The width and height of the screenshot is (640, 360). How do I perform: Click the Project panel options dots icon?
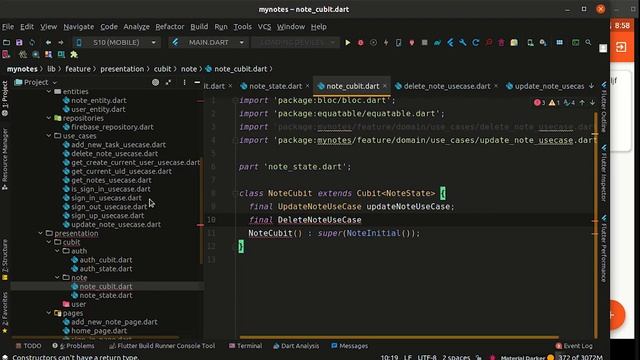coord(184,82)
